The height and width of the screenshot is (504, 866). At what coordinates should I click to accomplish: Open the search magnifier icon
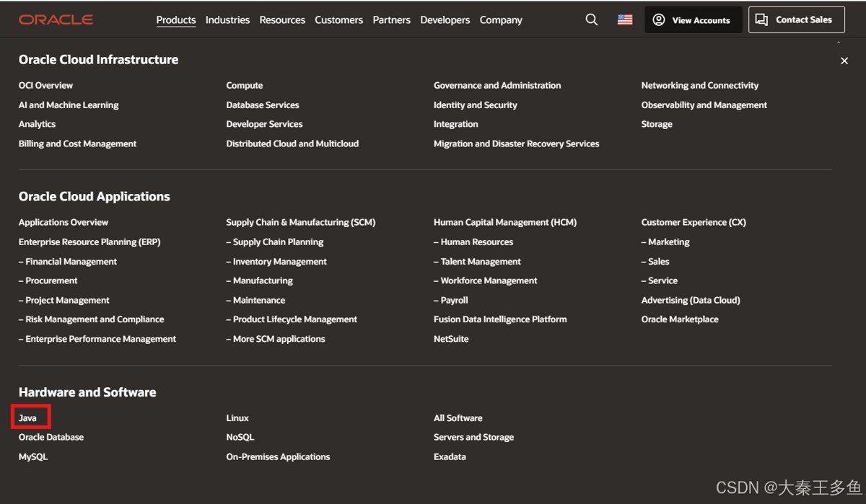tap(592, 20)
